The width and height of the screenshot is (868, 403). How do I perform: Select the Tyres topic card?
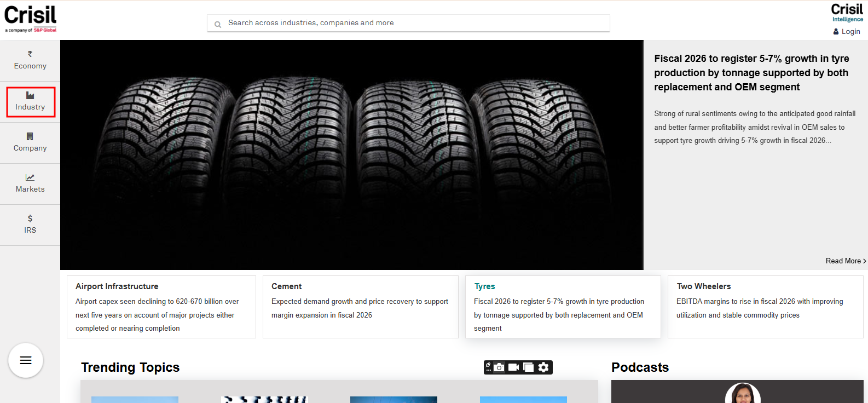pos(563,307)
